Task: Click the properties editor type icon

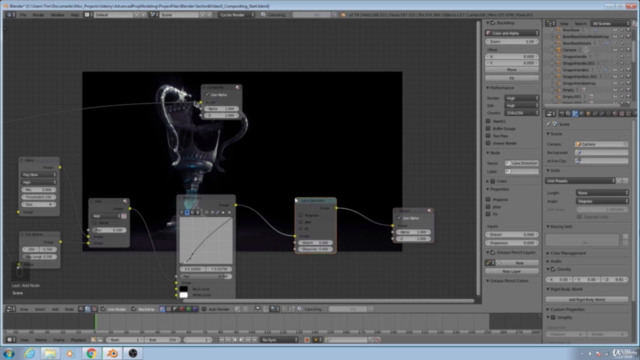Action: [550, 113]
